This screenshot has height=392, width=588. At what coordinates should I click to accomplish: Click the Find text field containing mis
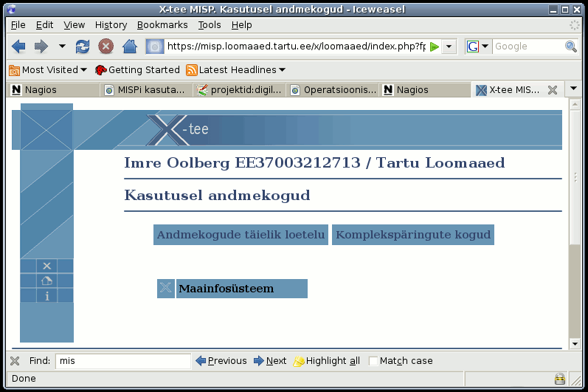click(123, 361)
